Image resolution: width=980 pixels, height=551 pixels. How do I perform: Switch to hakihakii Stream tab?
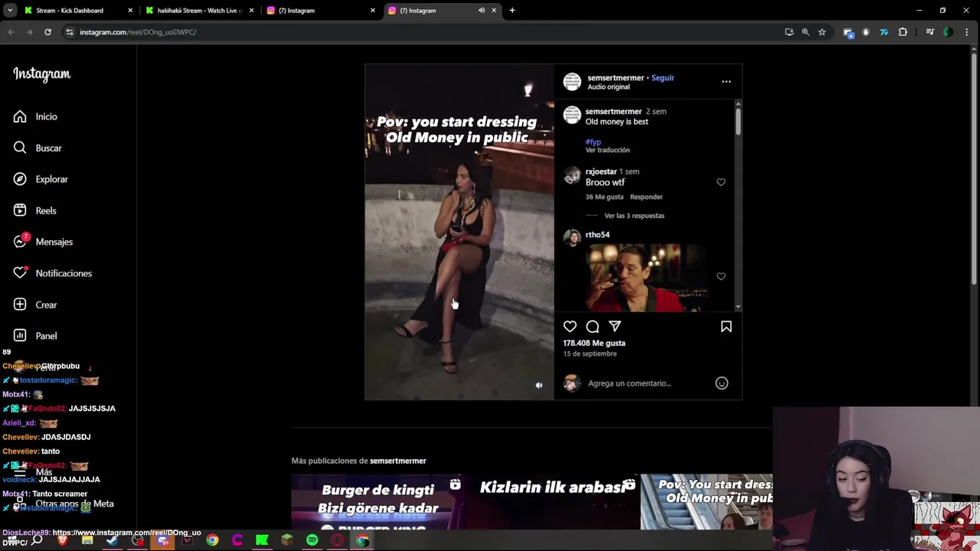point(199,11)
